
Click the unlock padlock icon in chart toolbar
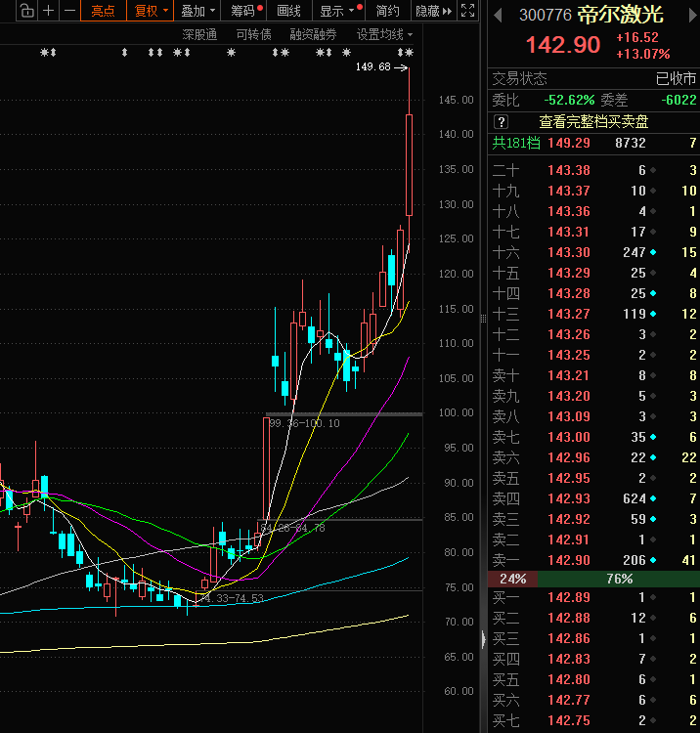click(27, 11)
